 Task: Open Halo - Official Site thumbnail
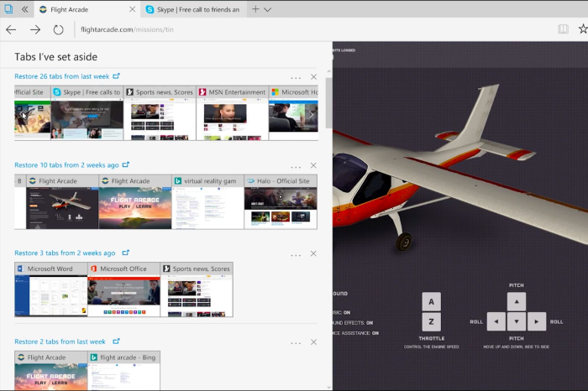[281, 202]
